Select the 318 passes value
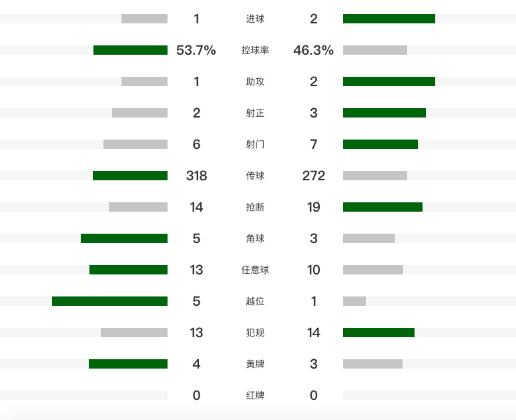The height and width of the screenshot is (420, 516). pos(196,176)
